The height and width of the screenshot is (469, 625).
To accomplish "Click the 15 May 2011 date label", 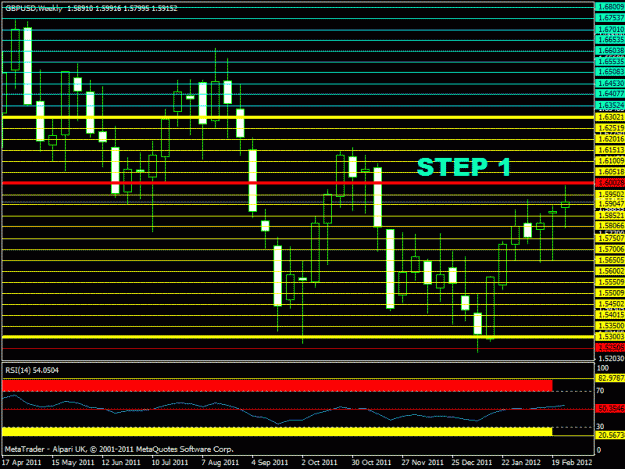I will pyautogui.click(x=73, y=463).
